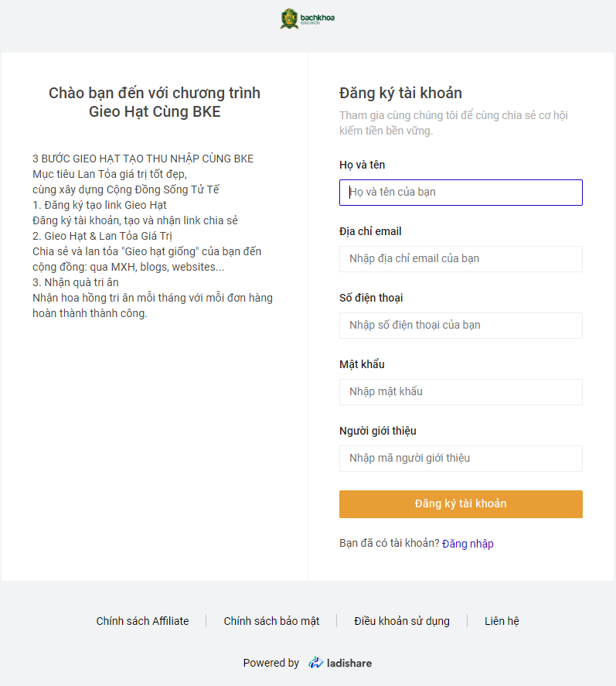Click the "Mật khẩu" label text
Viewport: 616px width, 686px height.
click(362, 364)
